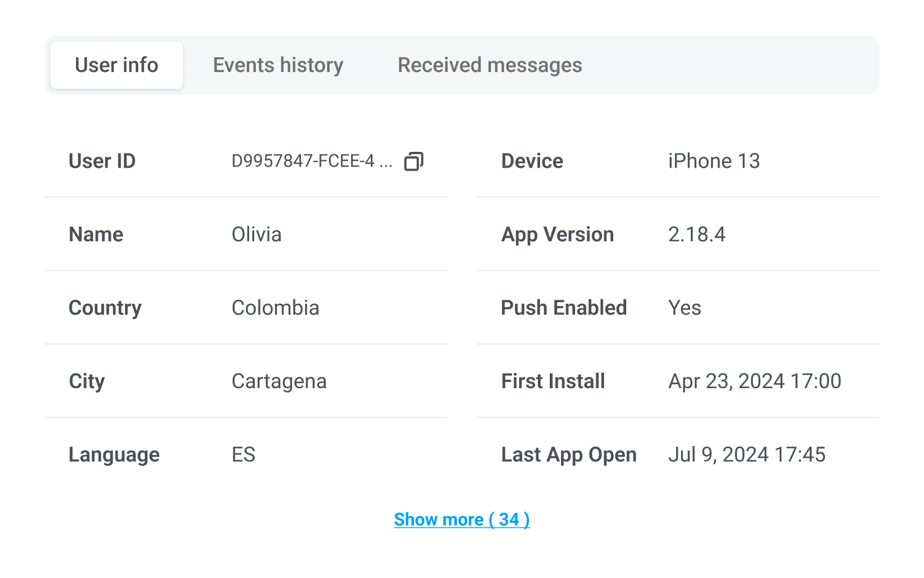This screenshot has width=924, height=578.
Task: Click the First Install date value
Action: coord(754,381)
